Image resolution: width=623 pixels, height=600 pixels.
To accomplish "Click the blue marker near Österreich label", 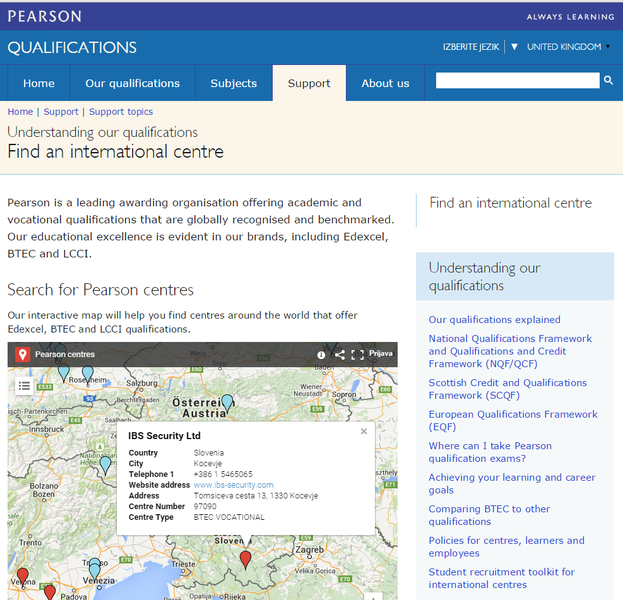I will tap(227, 403).
